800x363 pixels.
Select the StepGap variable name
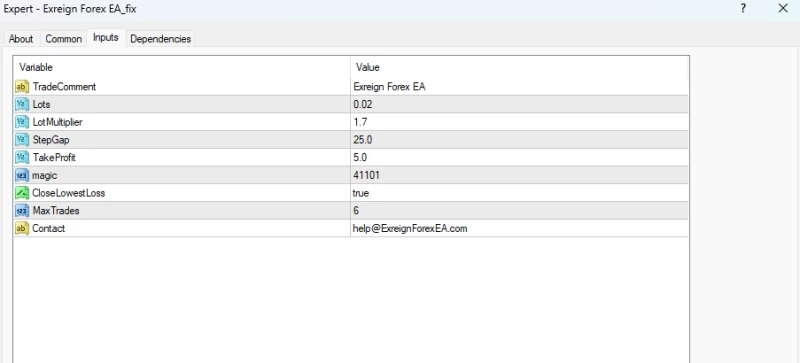51,140
